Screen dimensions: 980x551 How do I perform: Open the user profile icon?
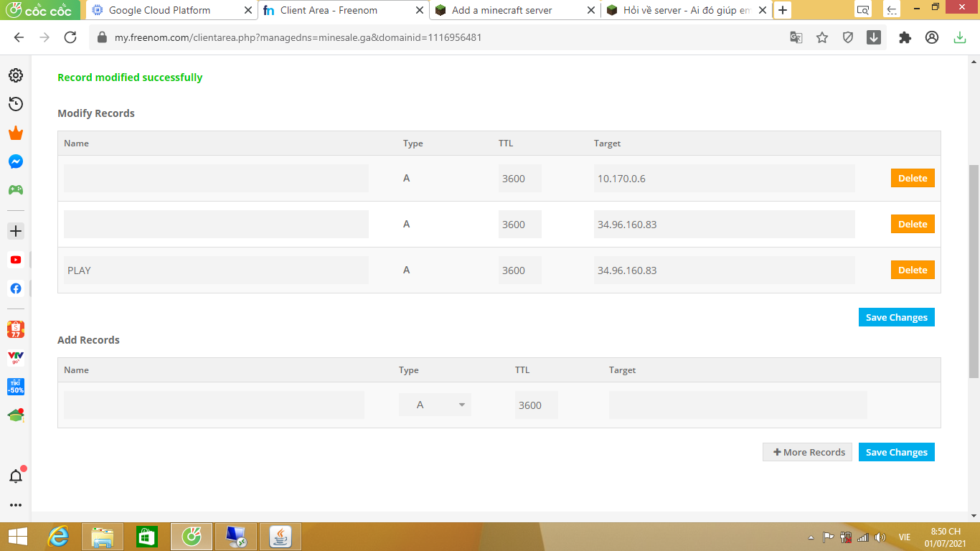coord(932,37)
